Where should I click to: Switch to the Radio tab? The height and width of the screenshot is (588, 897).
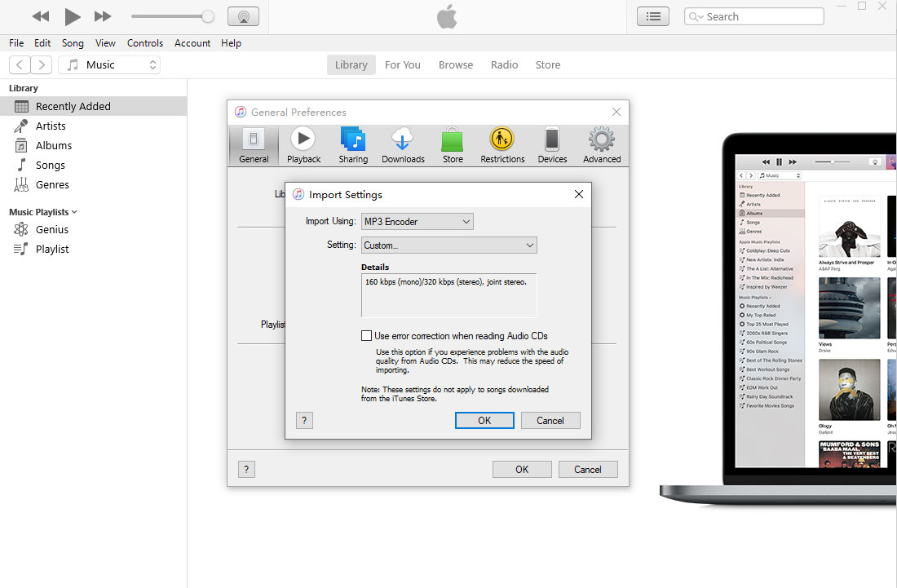pos(504,64)
